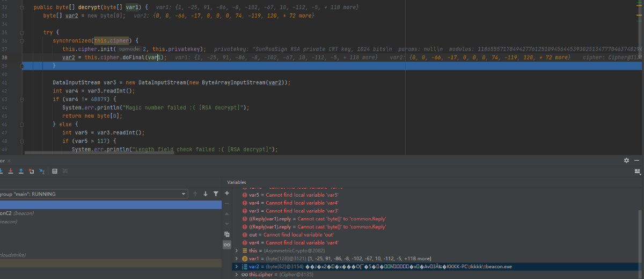Toggle the show-watches glasses icon
The width and height of the screenshot is (644, 279).
tap(227, 245)
